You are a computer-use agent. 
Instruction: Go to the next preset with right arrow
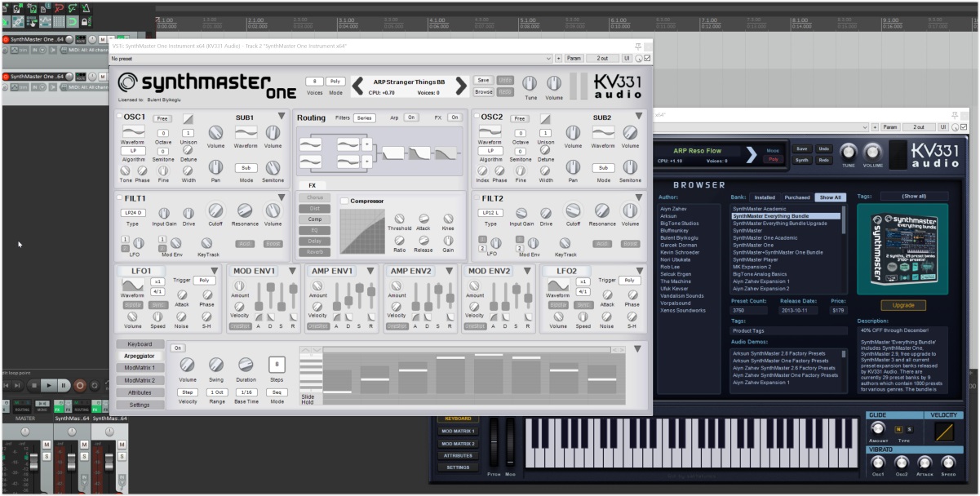pyautogui.click(x=461, y=86)
